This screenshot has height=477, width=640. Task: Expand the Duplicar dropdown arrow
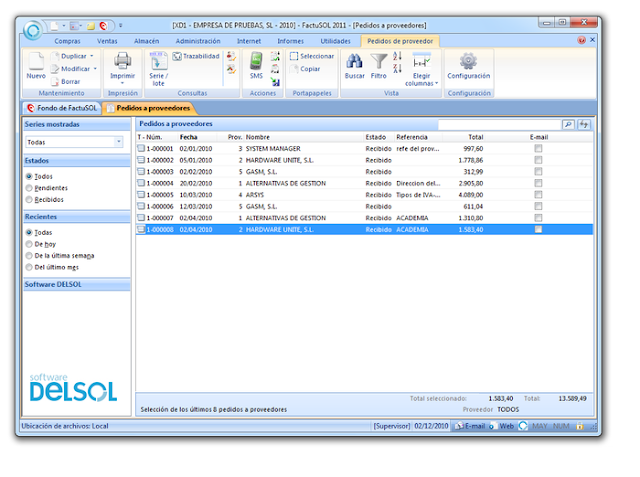[92, 56]
